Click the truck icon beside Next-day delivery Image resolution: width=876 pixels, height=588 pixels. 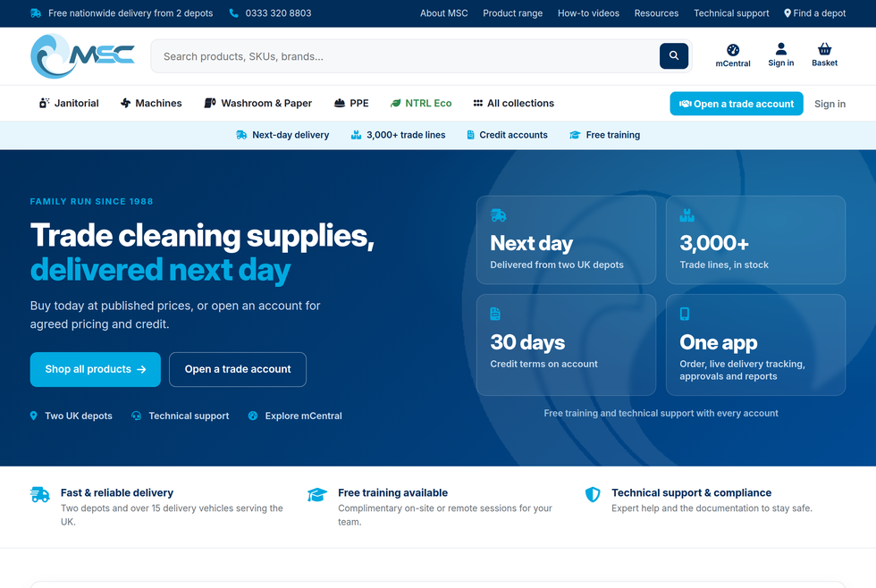pyautogui.click(x=241, y=135)
